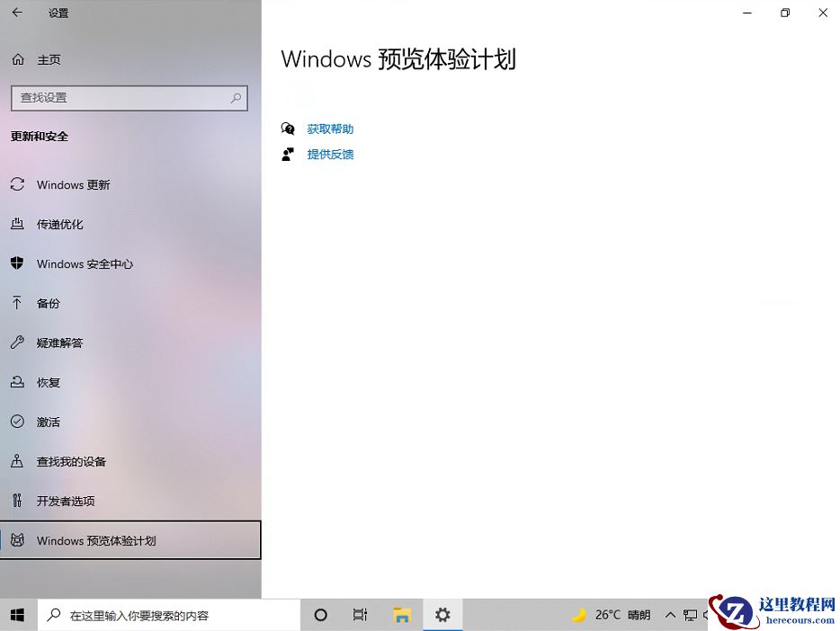This screenshot has width=840, height=631.
Task: Expand hidden tray icons with the chevron
Action: (670, 615)
